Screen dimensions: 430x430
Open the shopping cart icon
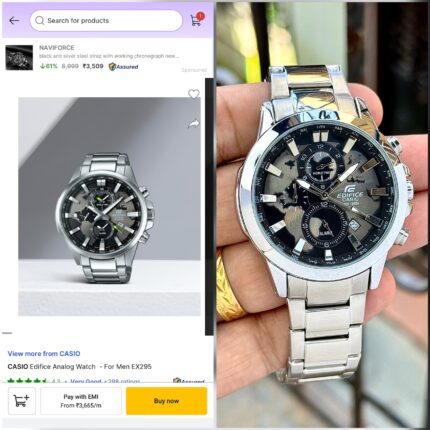[x=197, y=20]
